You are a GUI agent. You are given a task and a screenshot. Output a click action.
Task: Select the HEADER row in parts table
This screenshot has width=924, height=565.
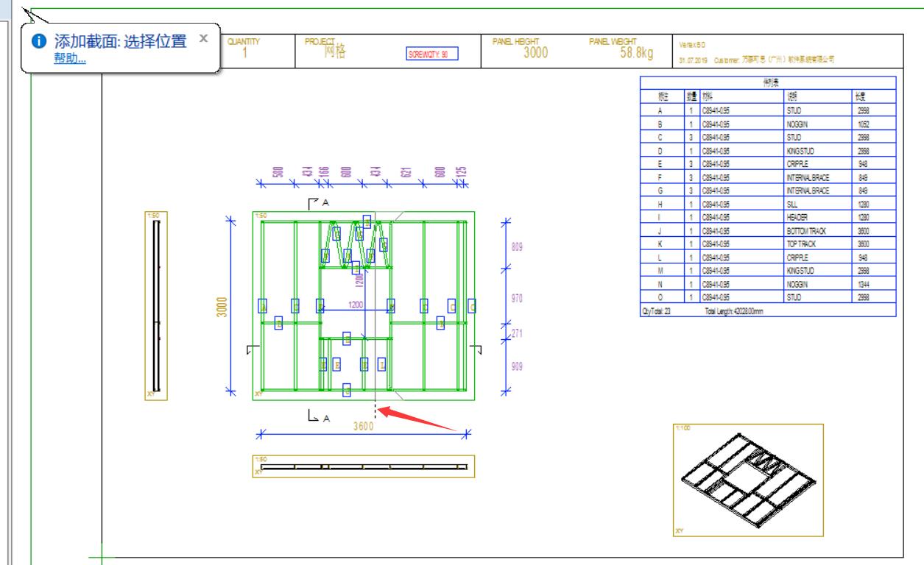[x=768, y=218]
